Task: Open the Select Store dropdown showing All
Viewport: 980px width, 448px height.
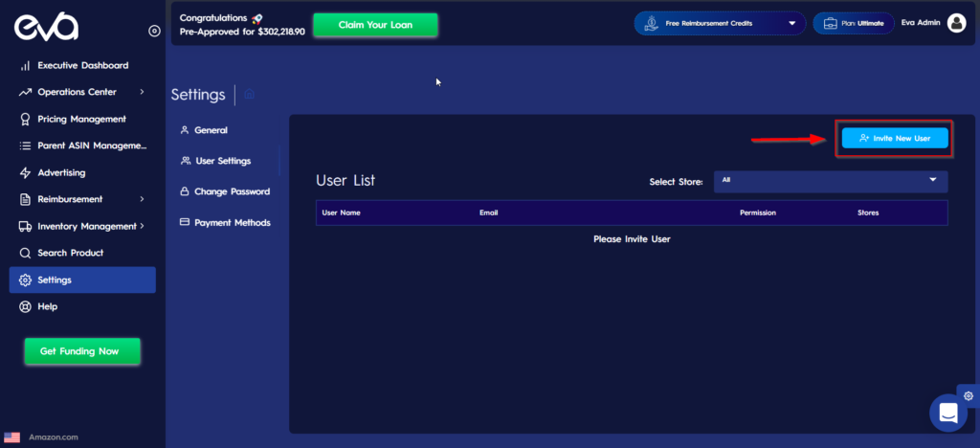Action: 831,181
